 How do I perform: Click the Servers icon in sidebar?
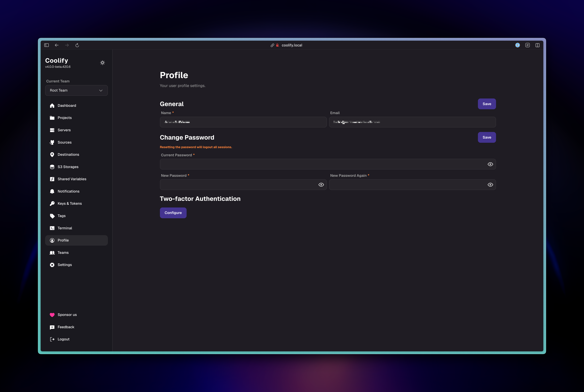[52, 130]
